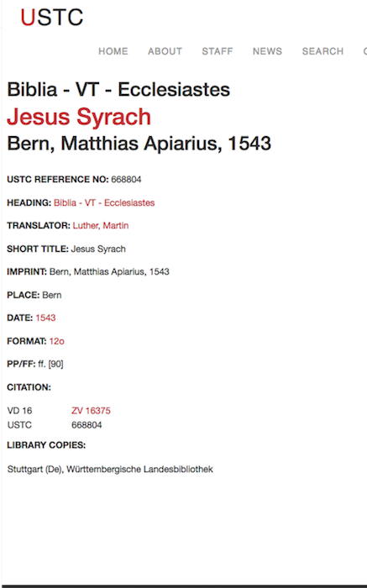Open the HOME navigation item
Screen dimensions: 367x588
[x=113, y=51]
